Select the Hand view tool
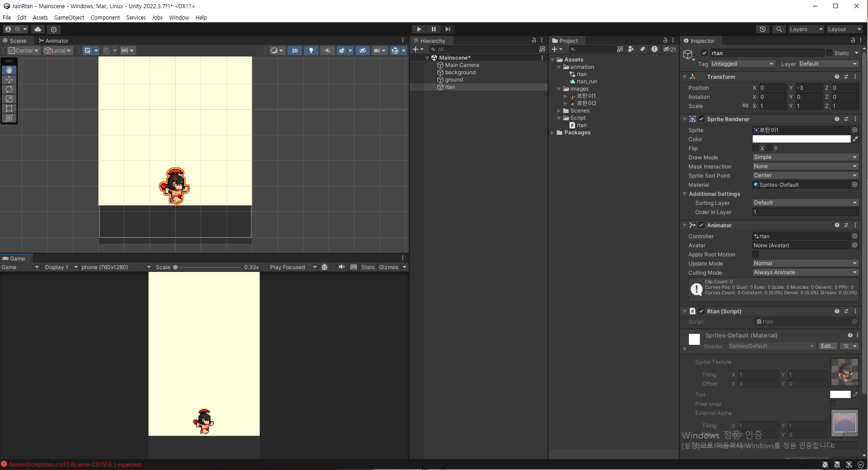The width and height of the screenshot is (868, 470). click(x=9, y=70)
